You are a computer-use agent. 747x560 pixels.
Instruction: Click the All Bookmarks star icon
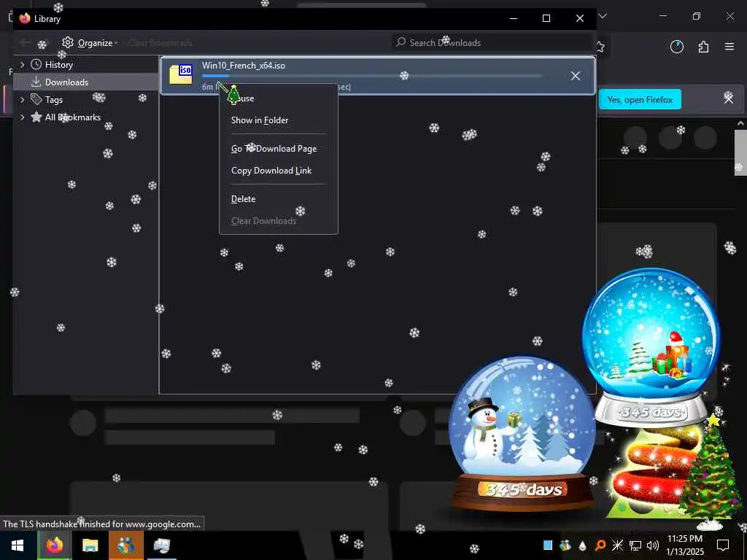click(x=36, y=117)
